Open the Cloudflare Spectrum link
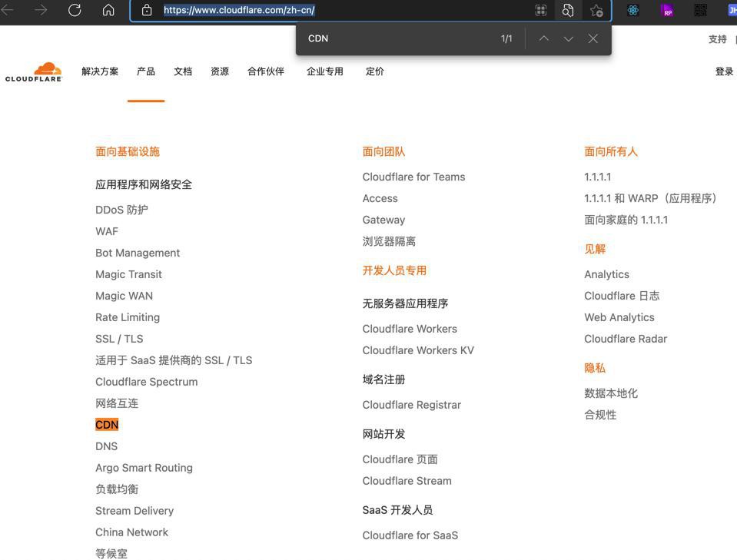This screenshot has width=737, height=560. 147,382
